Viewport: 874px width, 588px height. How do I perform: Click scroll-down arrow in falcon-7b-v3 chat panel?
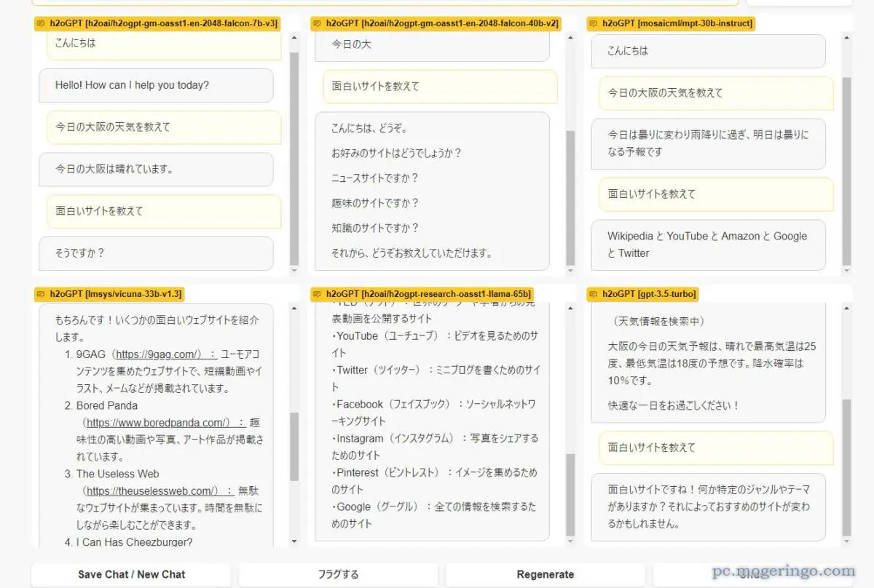(294, 271)
